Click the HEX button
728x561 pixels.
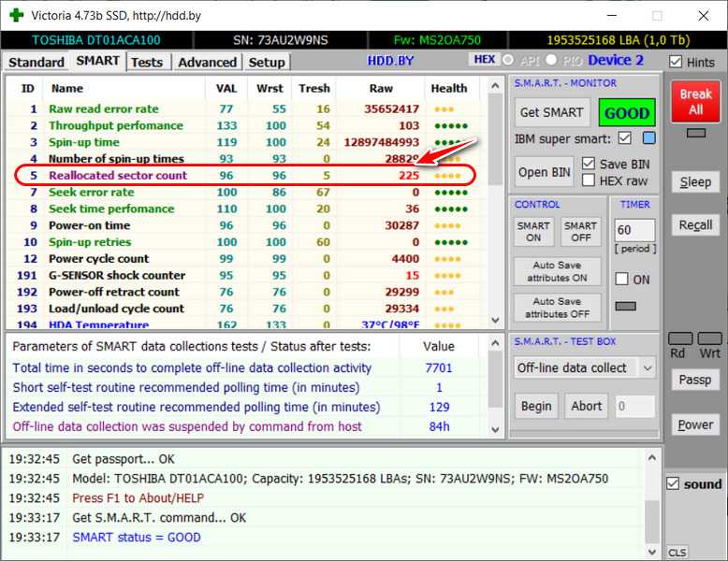point(485,60)
